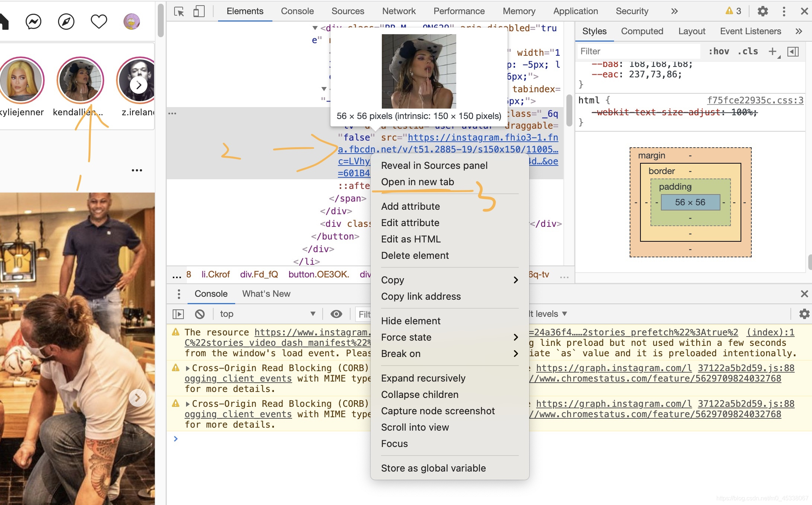The width and height of the screenshot is (812, 505).
Task: Expand the first CORB warning message
Action: click(x=188, y=368)
